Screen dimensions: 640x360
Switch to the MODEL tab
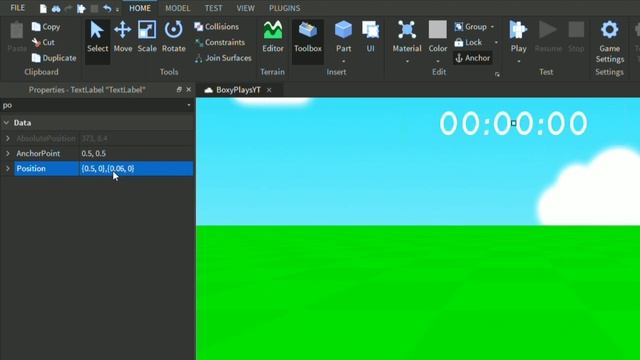coord(178,8)
